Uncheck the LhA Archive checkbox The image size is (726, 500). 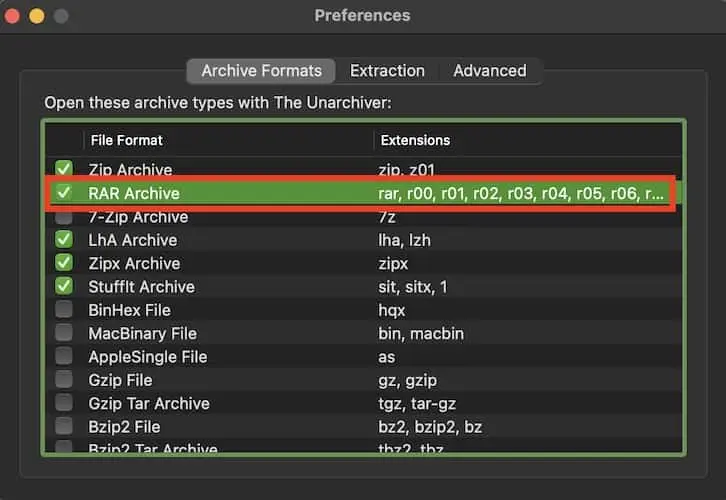coord(64,239)
